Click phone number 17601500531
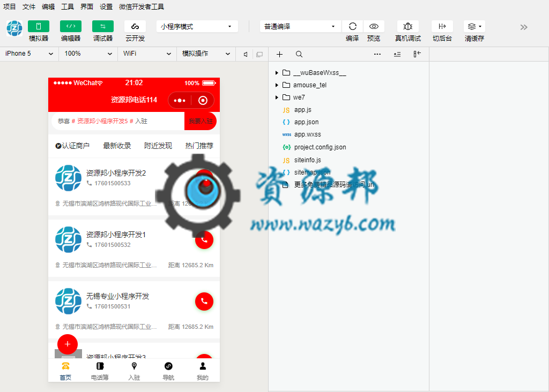Viewport: 549px width, 392px height. (x=113, y=306)
